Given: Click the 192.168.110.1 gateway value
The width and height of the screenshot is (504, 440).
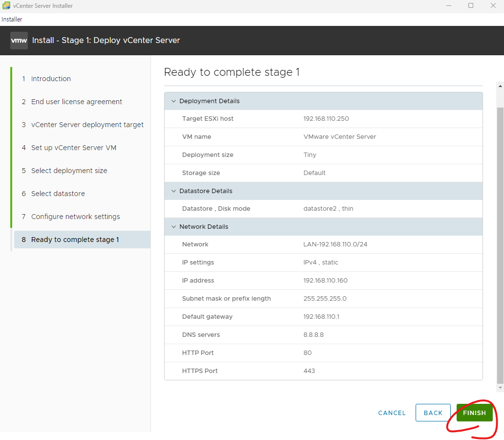Looking at the screenshot, I should 321,316.
